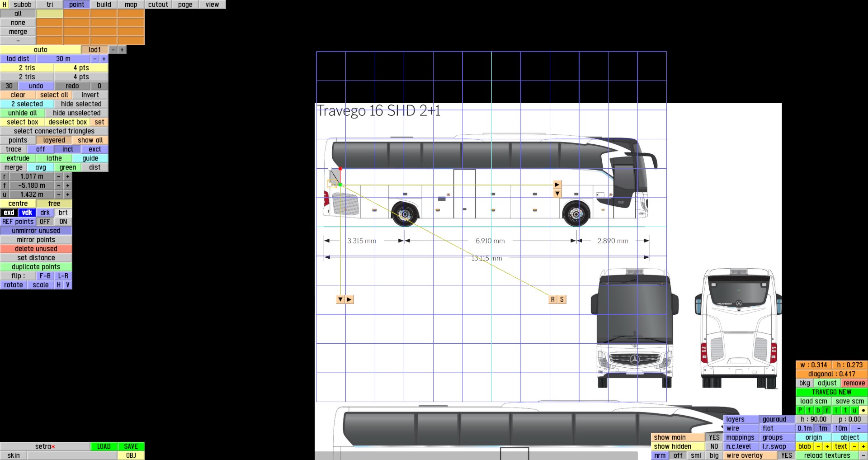Viewport: 868px width, 460px height.
Task: Open the tri tab
Action: tap(50, 5)
